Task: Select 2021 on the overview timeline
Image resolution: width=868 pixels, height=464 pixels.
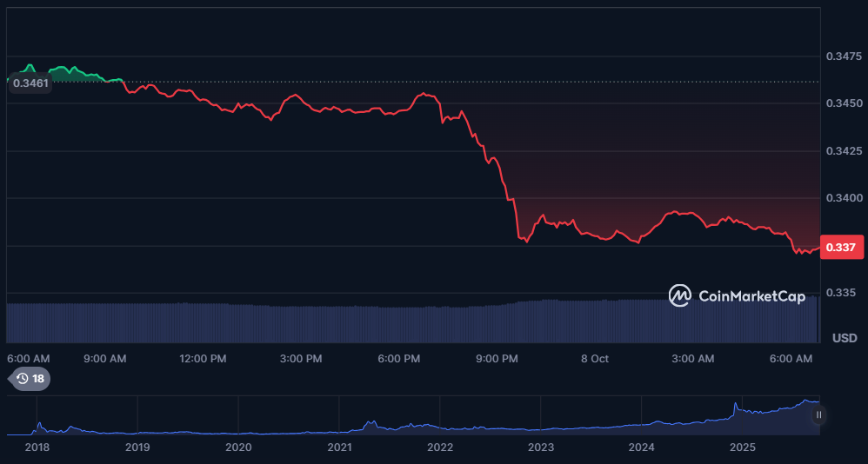Action: [339, 447]
